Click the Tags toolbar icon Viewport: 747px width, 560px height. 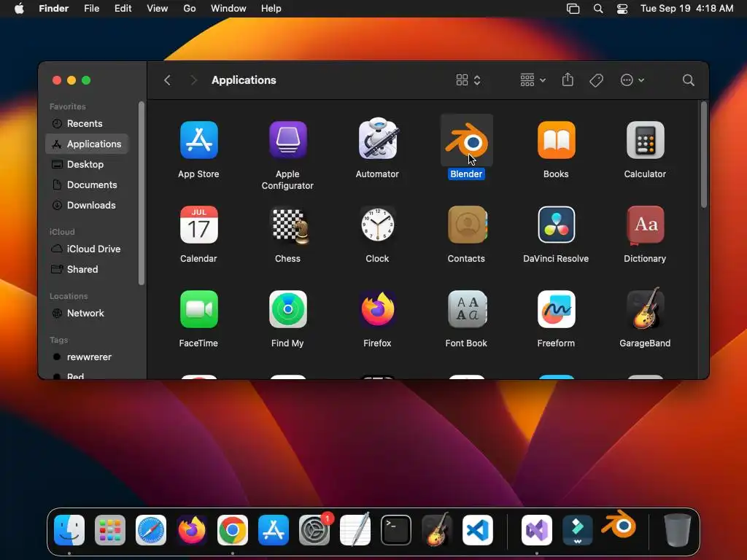tap(596, 80)
